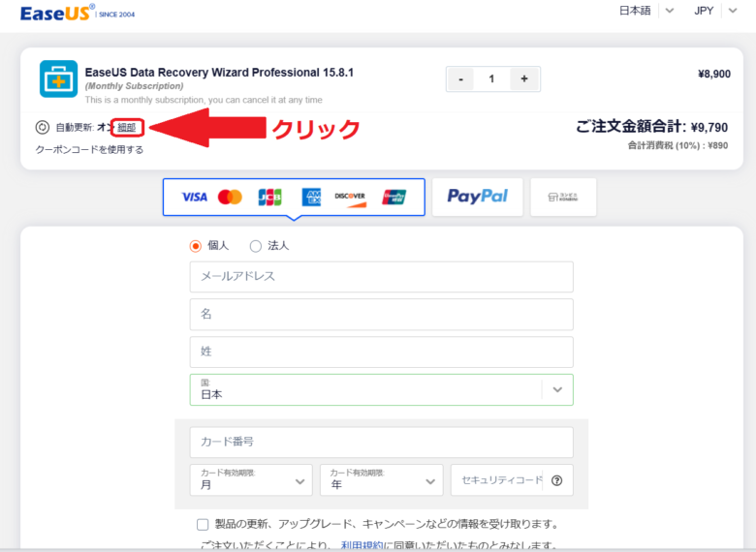Focus the メールアドレス input field

[381, 277]
